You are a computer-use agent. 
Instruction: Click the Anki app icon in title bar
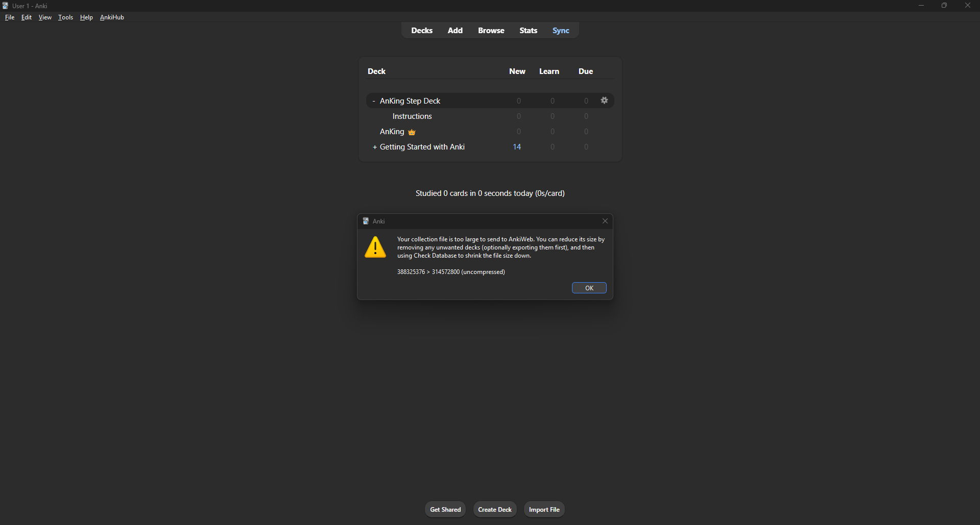(6, 6)
